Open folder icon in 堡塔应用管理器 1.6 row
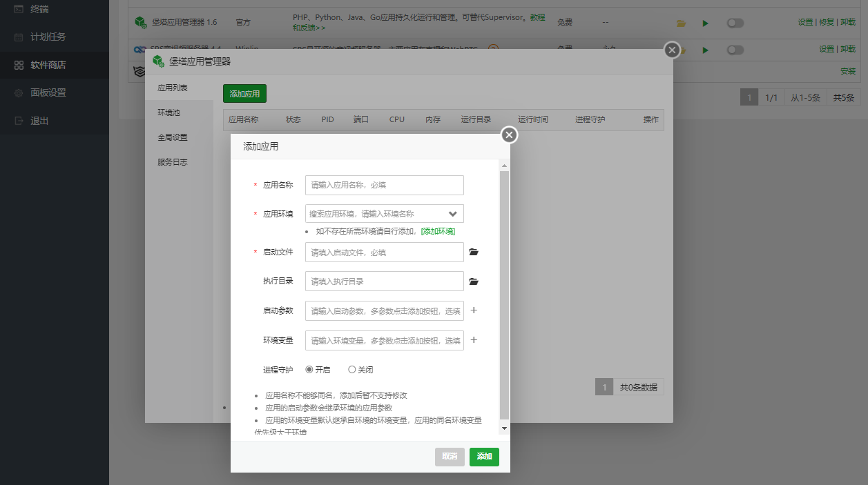 coord(681,23)
